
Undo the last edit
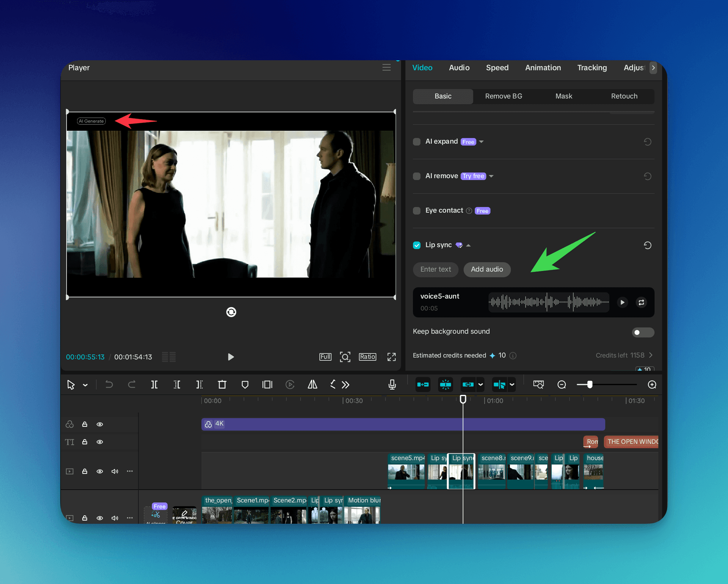109,385
